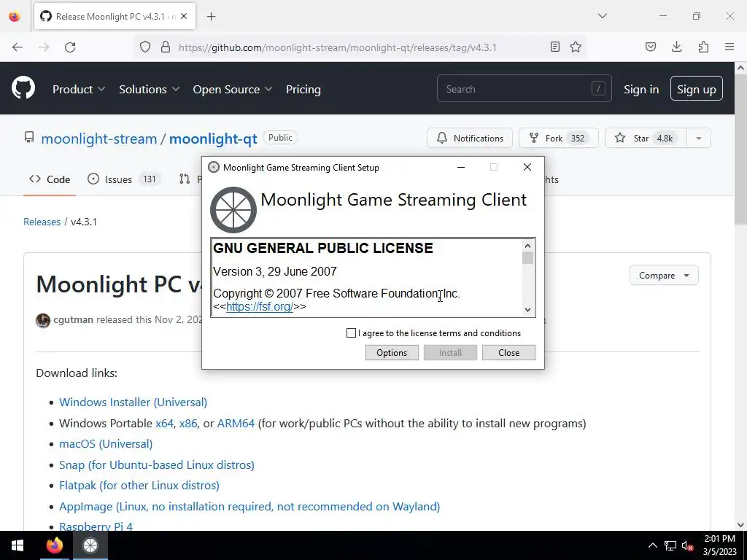The height and width of the screenshot is (560, 747).
Task: Focus the GitHub search box
Action: pos(524,88)
